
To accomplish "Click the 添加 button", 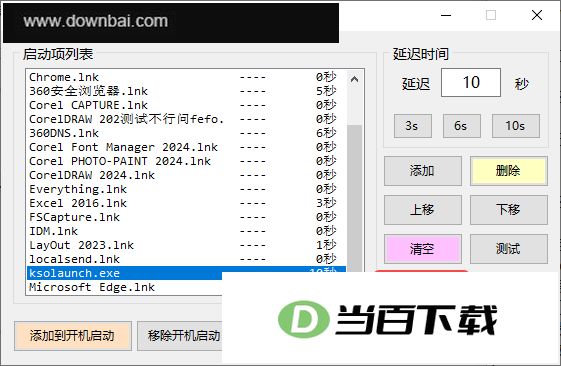I will pyautogui.click(x=423, y=171).
